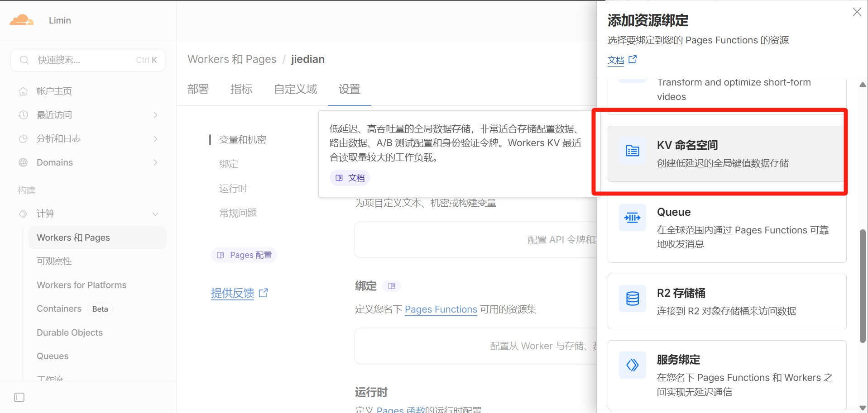Focus the 快速搜索 search field
The width and height of the screenshot is (868, 413).
pyautogui.click(x=88, y=60)
